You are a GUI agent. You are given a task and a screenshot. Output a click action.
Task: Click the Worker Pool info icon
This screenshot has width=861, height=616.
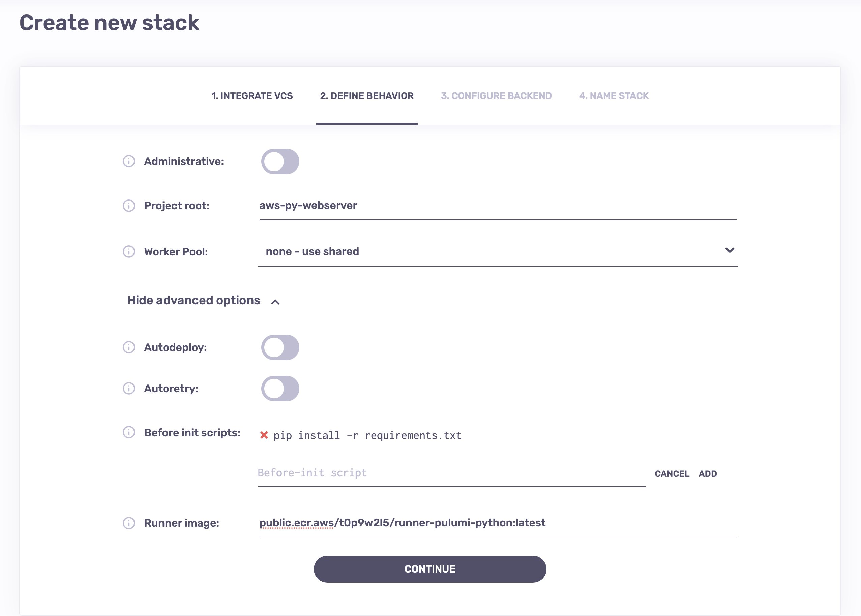pos(129,251)
